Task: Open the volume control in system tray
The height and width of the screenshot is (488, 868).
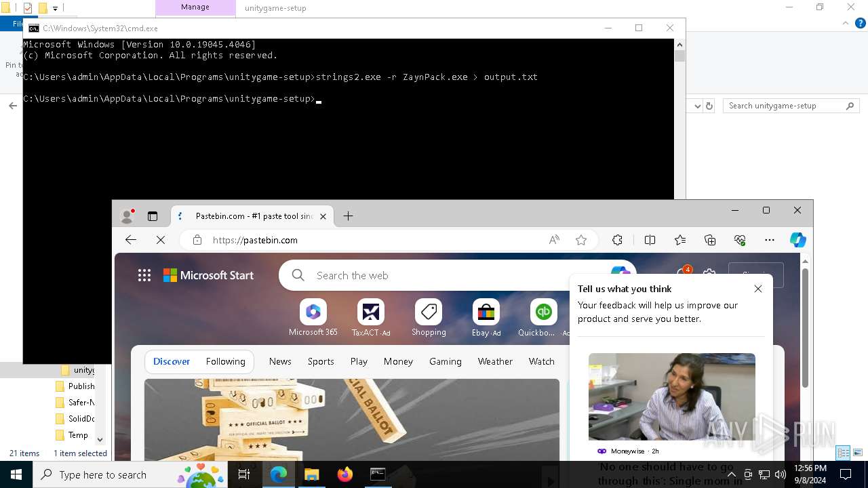Action: (781, 474)
